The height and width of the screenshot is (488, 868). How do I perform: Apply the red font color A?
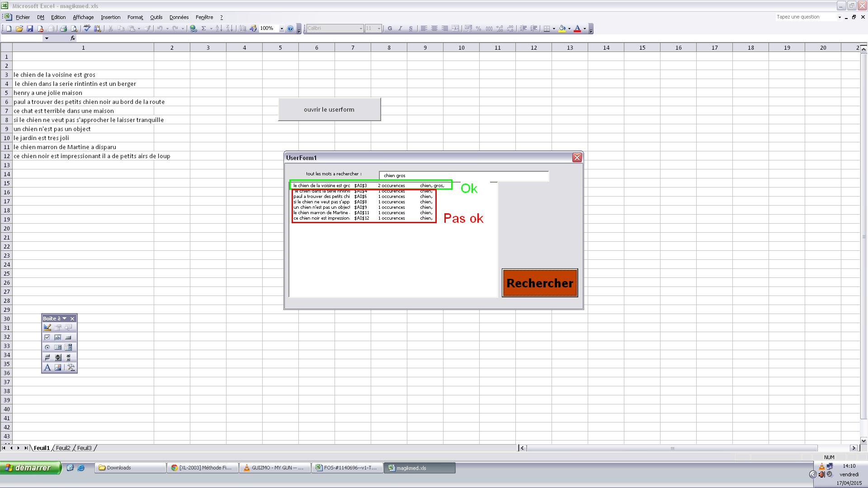pos(577,28)
